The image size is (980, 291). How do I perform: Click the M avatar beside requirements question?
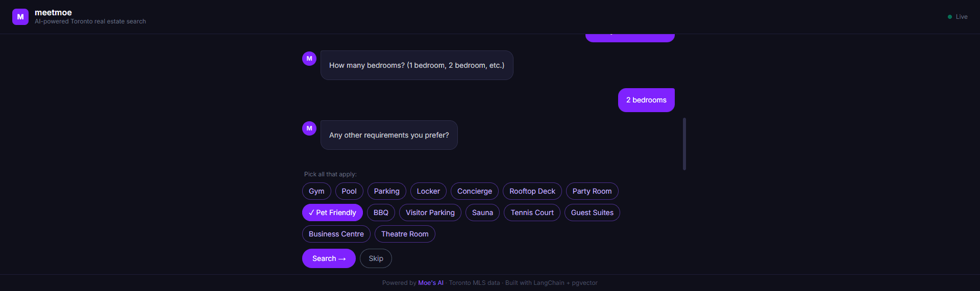point(309,128)
